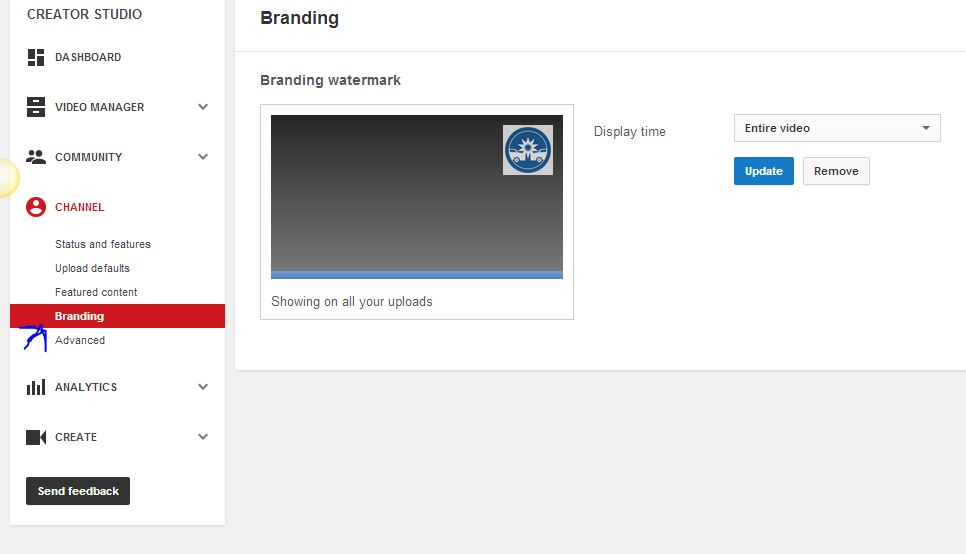Viewport: 966px width, 554px height.
Task: Open the Advanced channel settings
Action: (80, 340)
